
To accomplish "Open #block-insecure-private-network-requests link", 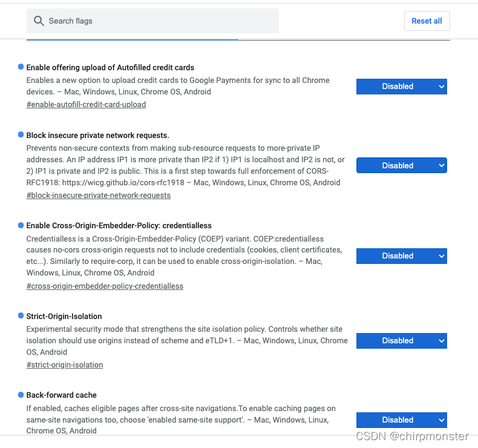I will tap(99, 195).
